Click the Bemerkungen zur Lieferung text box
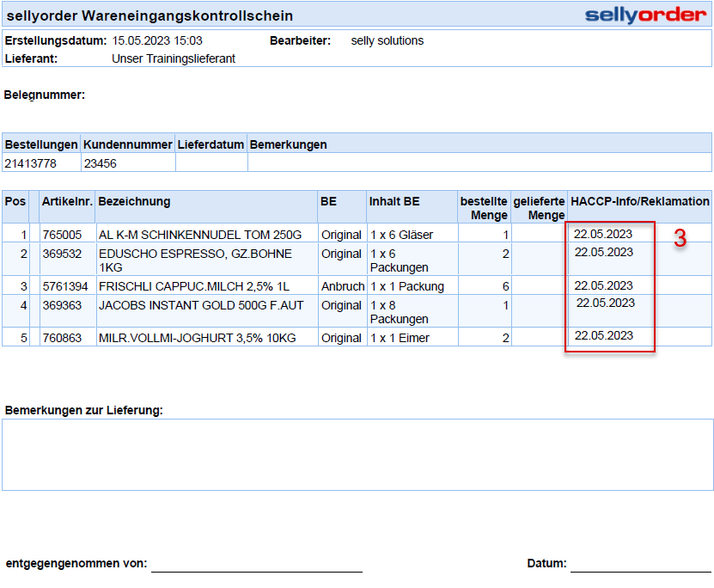 (357, 455)
